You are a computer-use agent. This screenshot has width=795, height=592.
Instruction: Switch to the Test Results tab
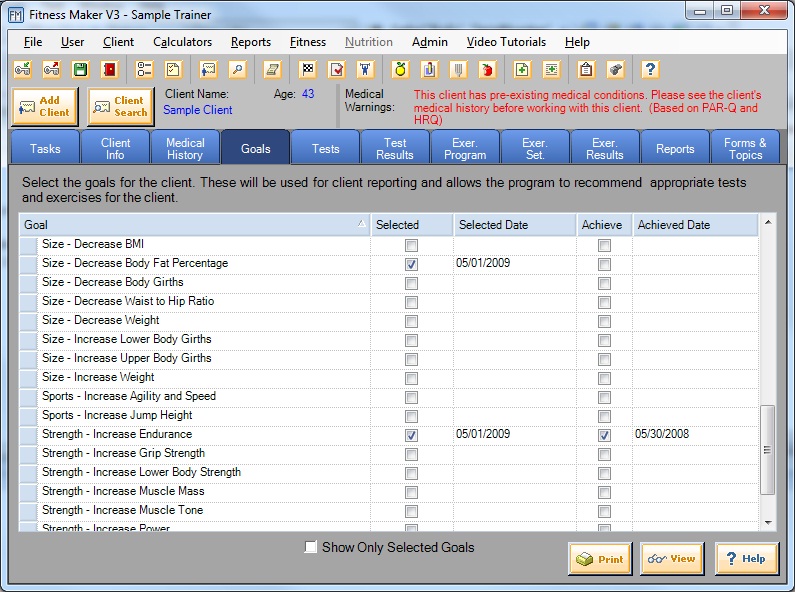(395, 149)
